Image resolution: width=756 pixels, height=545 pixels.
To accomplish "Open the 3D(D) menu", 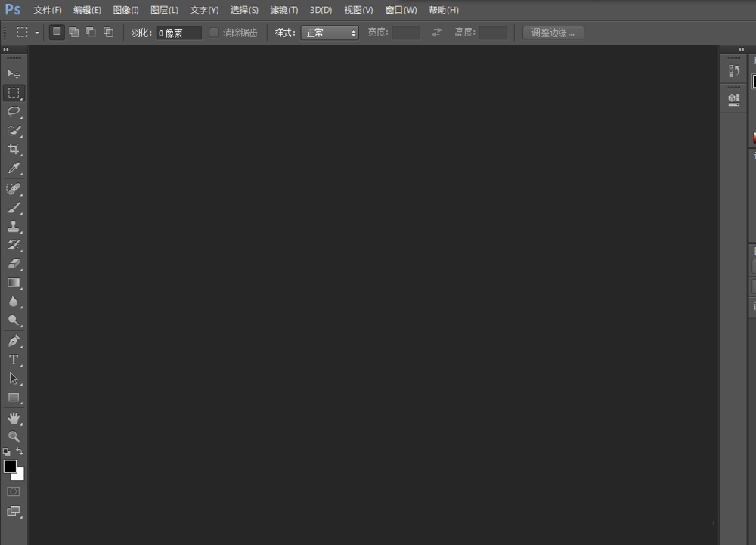I will click(321, 10).
